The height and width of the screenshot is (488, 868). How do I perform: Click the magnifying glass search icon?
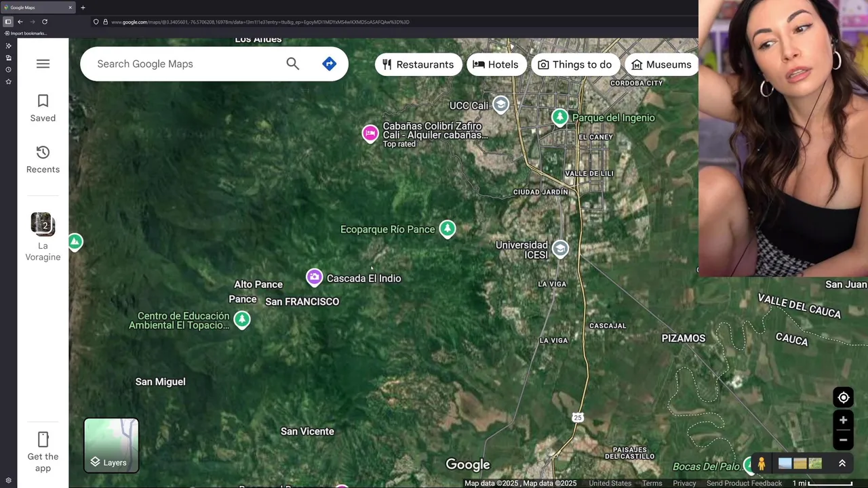click(292, 64)
